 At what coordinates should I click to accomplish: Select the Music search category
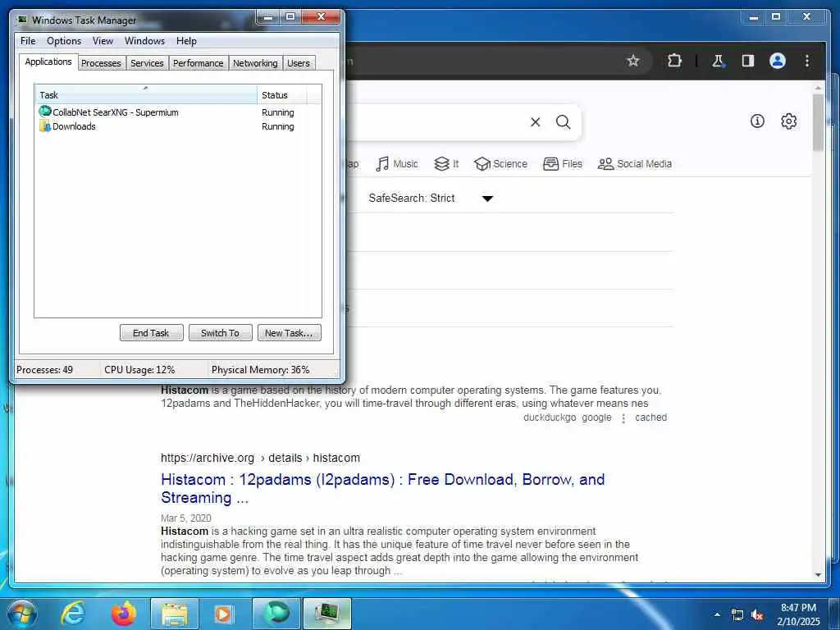(396, 164)
